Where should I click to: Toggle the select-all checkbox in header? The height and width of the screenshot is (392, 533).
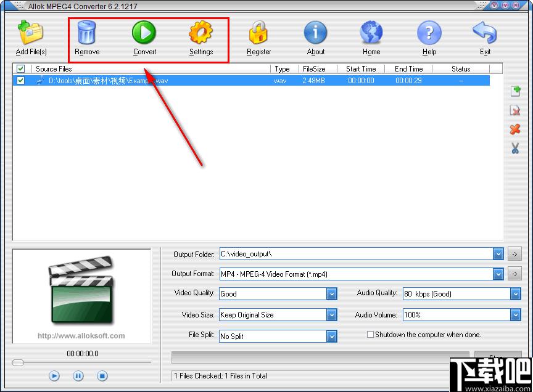[21, 69]
